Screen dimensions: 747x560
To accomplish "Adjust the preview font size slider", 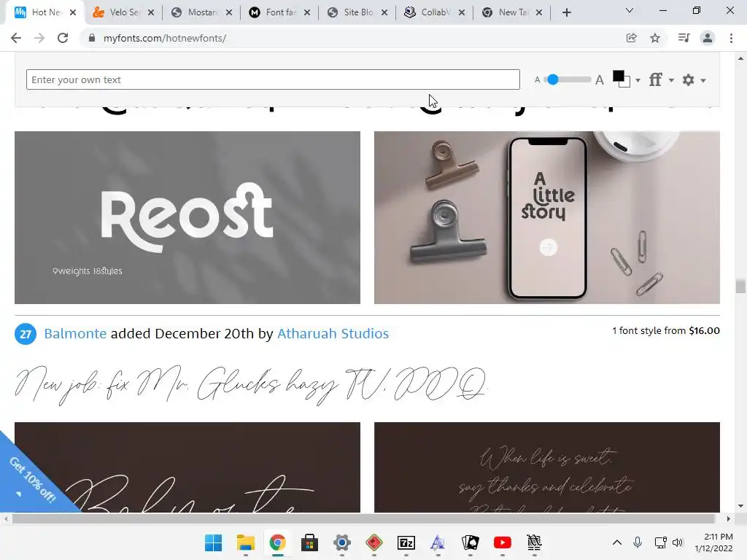I will (x=553, y=79).
